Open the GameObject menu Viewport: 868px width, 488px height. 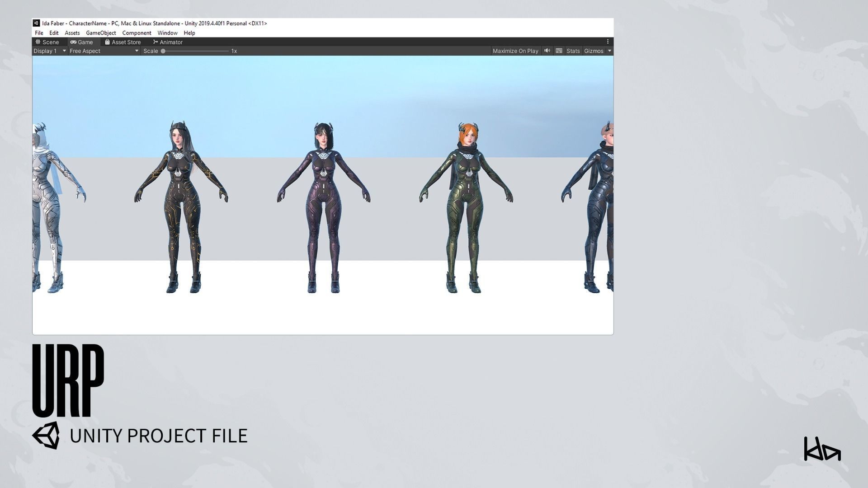[101, 33]
